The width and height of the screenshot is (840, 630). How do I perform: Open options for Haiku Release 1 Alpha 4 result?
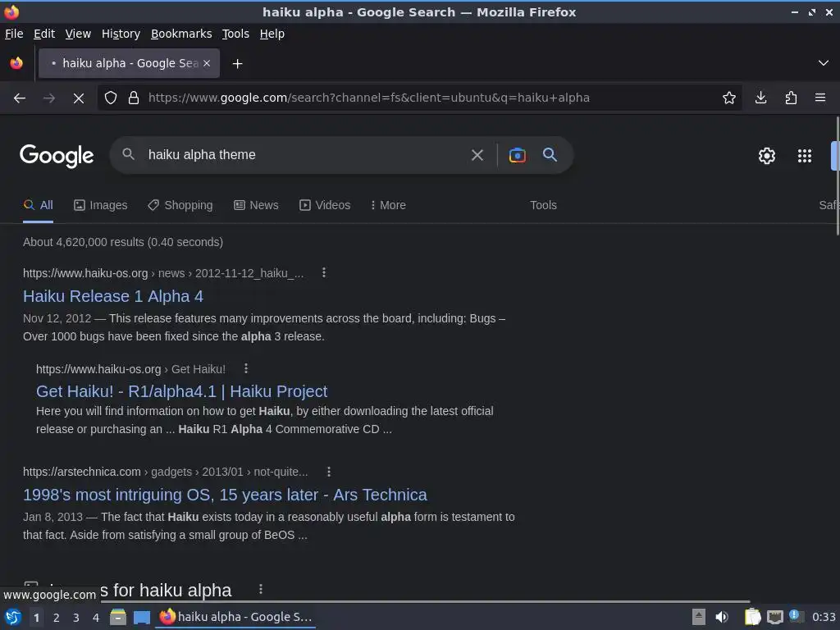click(x=323, y=272)
